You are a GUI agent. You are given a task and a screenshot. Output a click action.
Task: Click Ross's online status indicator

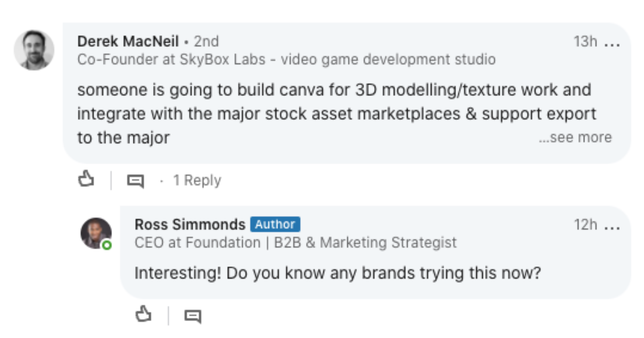[x=107, y=245]
